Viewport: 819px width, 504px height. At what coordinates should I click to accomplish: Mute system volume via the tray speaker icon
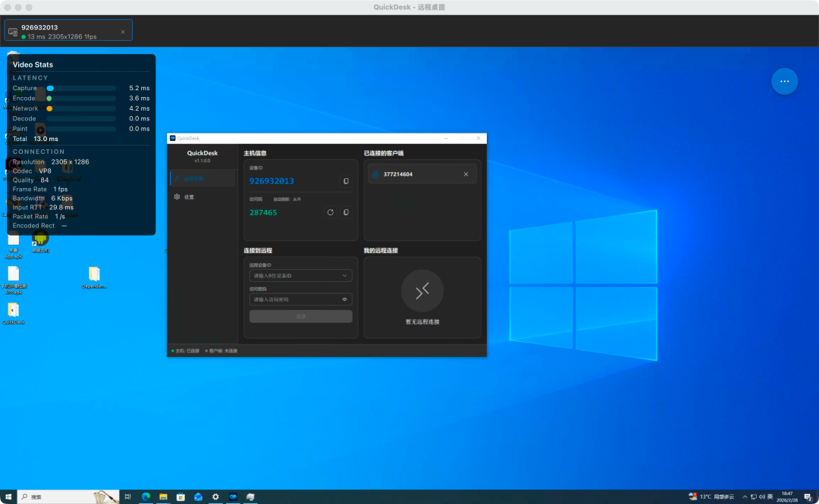[761, 497]
